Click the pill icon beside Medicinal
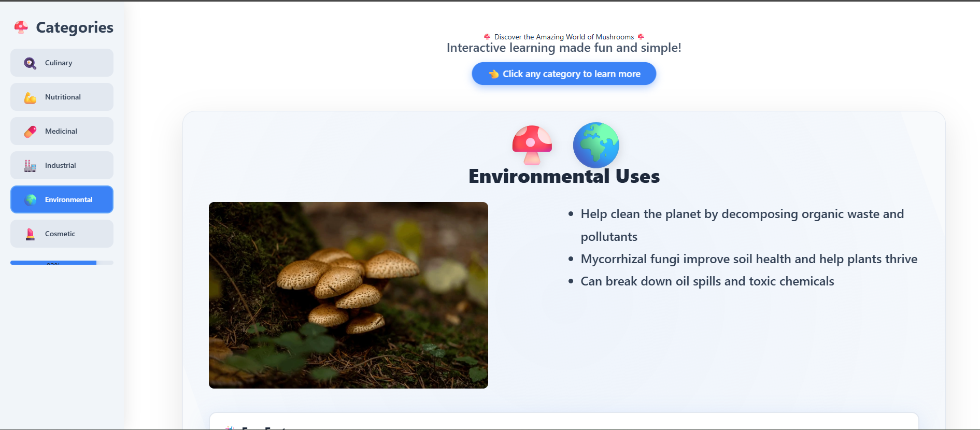The width and height of the screenshot is (980, 430). (x=30, y=132)
